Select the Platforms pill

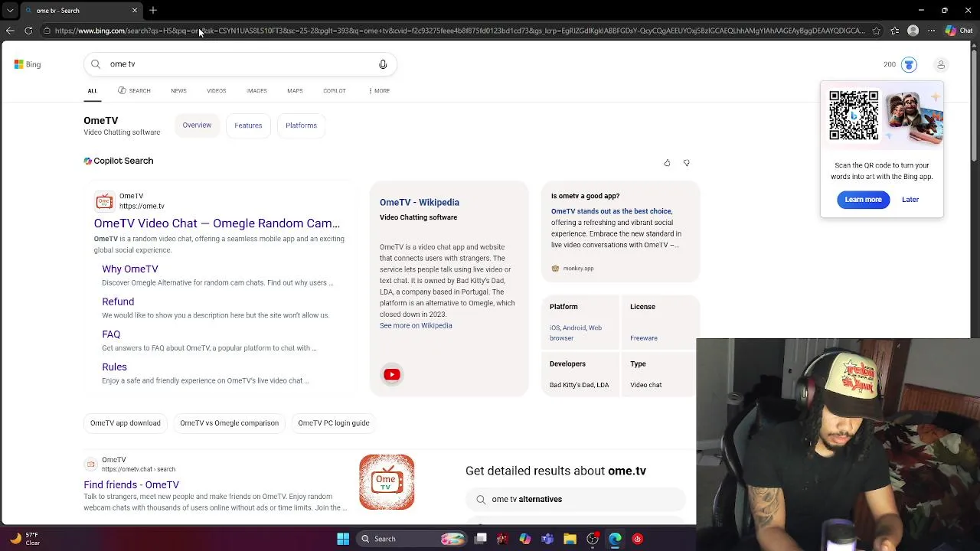[x=301, y=126]
